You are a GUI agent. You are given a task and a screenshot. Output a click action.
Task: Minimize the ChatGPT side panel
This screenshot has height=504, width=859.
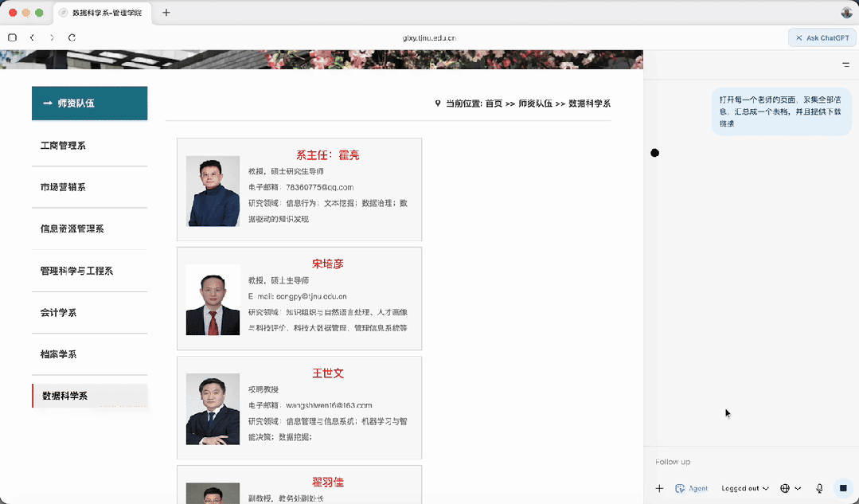click(x=845, y=64)
